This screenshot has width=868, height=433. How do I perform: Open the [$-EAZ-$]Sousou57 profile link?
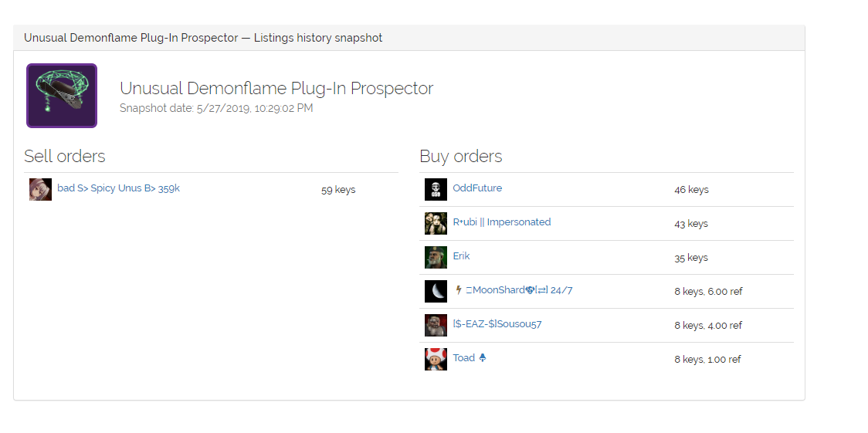point(497,324)
